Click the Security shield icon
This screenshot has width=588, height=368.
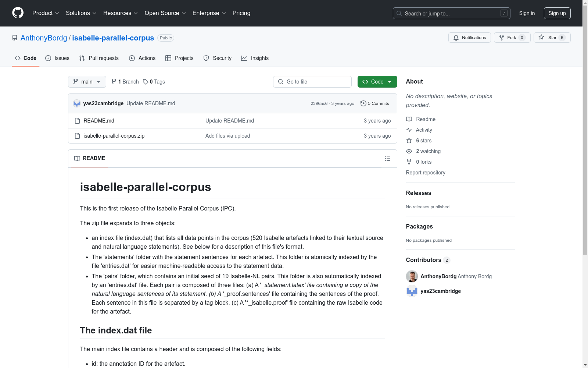pos(206,58)
